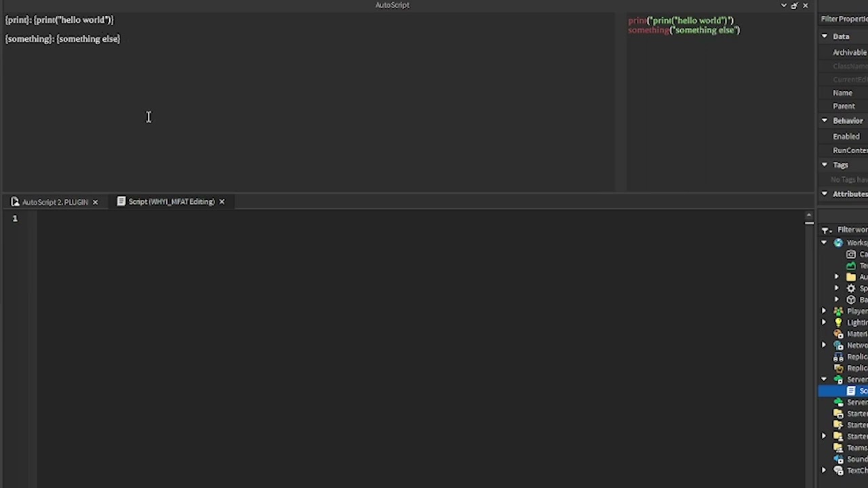Click the Players service icon
868x488 pixels.
pos(838,310)
